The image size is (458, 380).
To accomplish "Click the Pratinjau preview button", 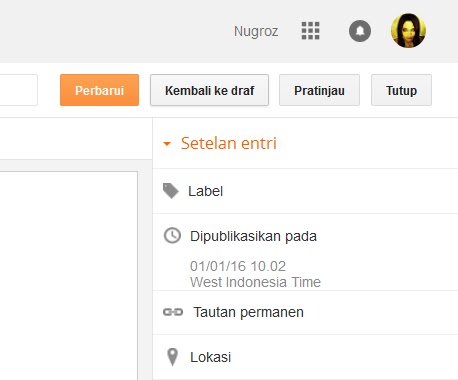I will click(x=319, y=90).
